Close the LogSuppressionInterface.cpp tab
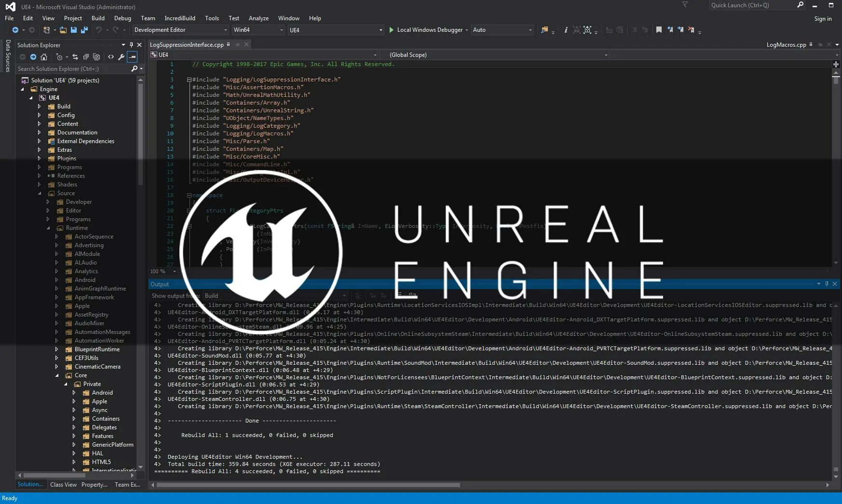The image size is (842, 504). click(x=246, y=44)
